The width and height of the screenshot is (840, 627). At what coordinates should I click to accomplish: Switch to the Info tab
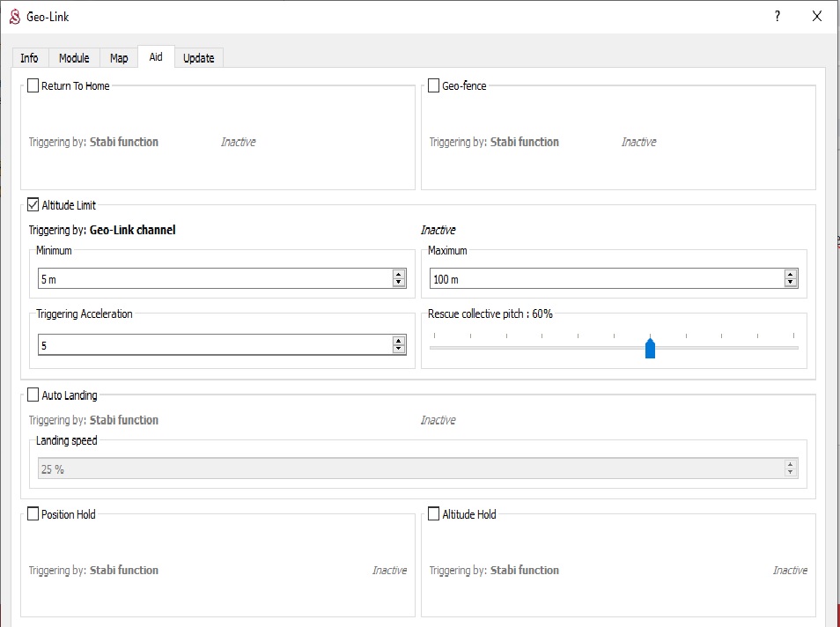click(x=29, y=58)
